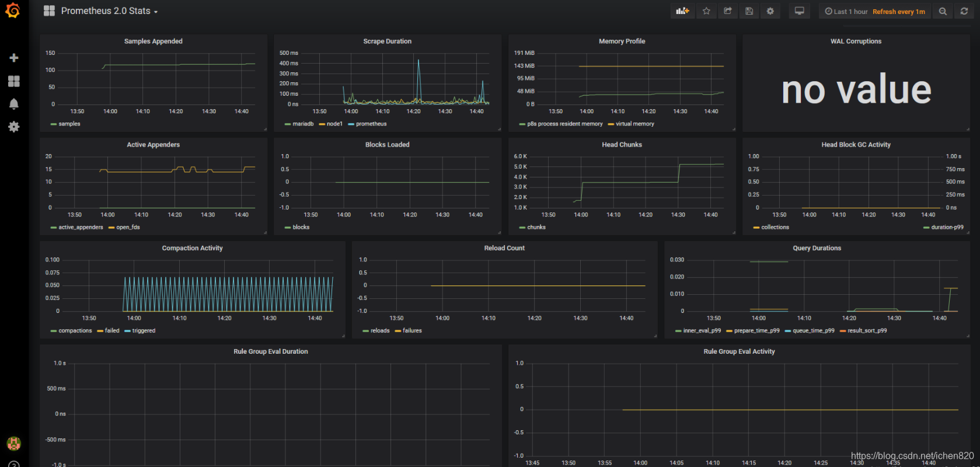Toggle the queue_time_p99 legend series

pyautogui.click(x=814, y=330)
